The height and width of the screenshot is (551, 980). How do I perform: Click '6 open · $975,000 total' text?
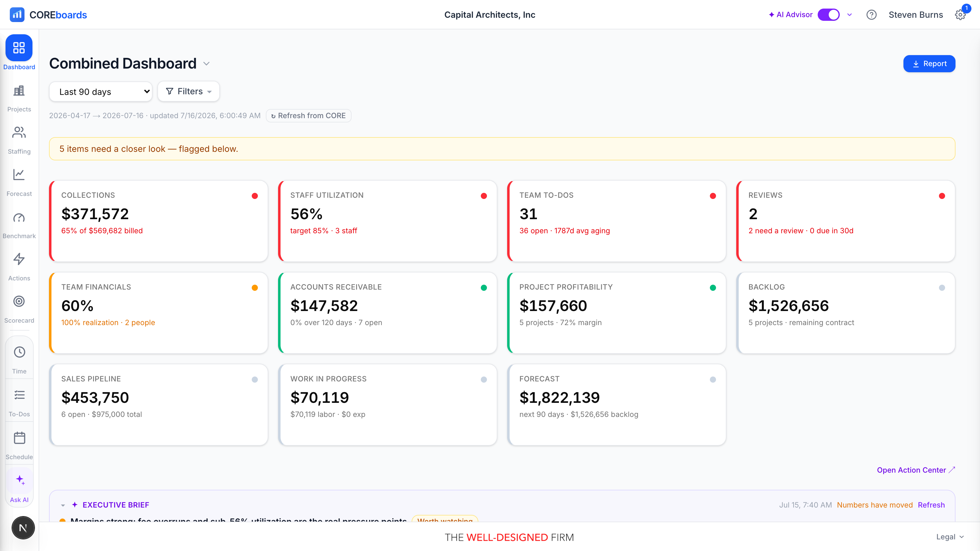point(102,414)
